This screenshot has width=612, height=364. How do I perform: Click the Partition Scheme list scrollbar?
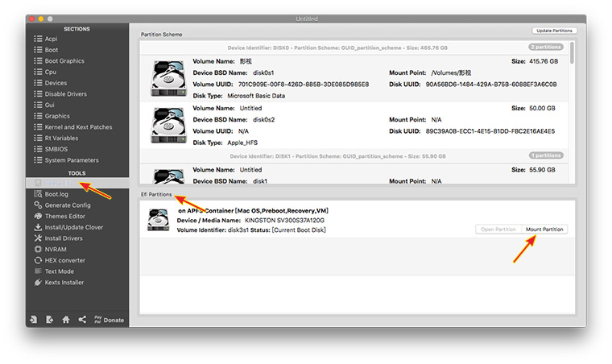click(x=572, y=52)
